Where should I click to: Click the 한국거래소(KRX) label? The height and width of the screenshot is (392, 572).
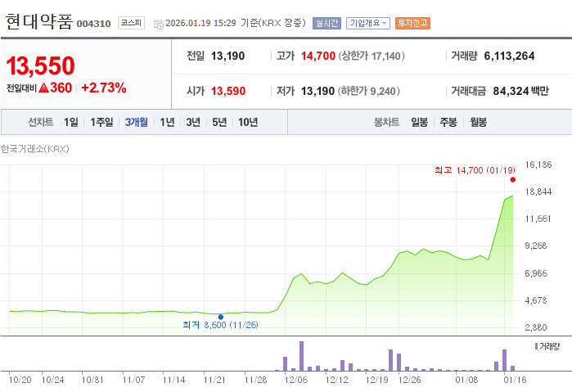pyautogui.click(x=35, y=149)
